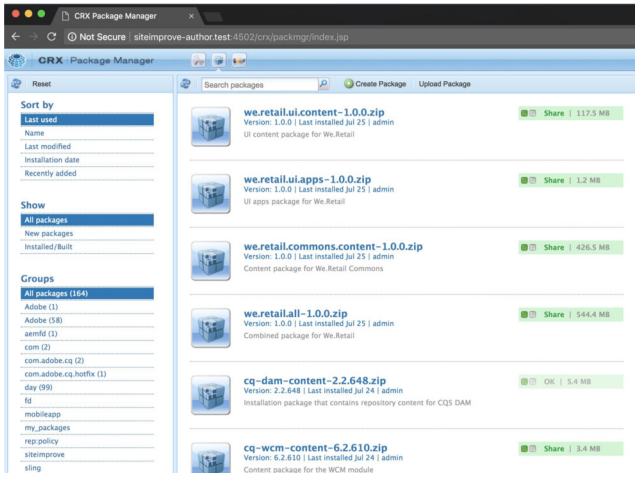Select the CRX Package Manager browser tab
The width and height of the screenshot is (635, 480).
point(128,16)
